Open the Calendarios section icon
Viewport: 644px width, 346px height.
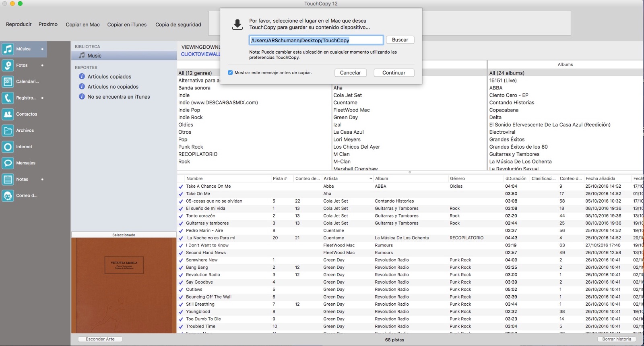8,81
